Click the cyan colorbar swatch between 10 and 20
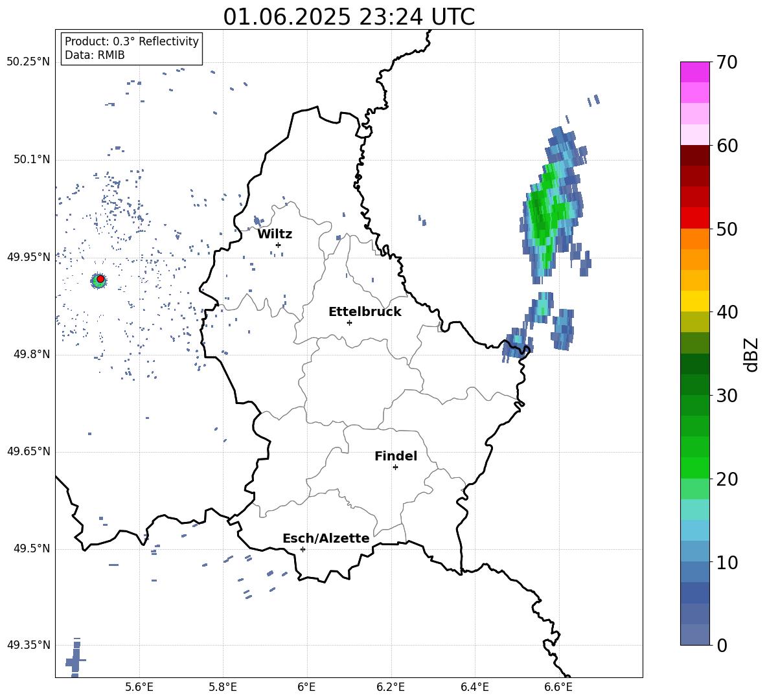 click(x=694, y=510)
